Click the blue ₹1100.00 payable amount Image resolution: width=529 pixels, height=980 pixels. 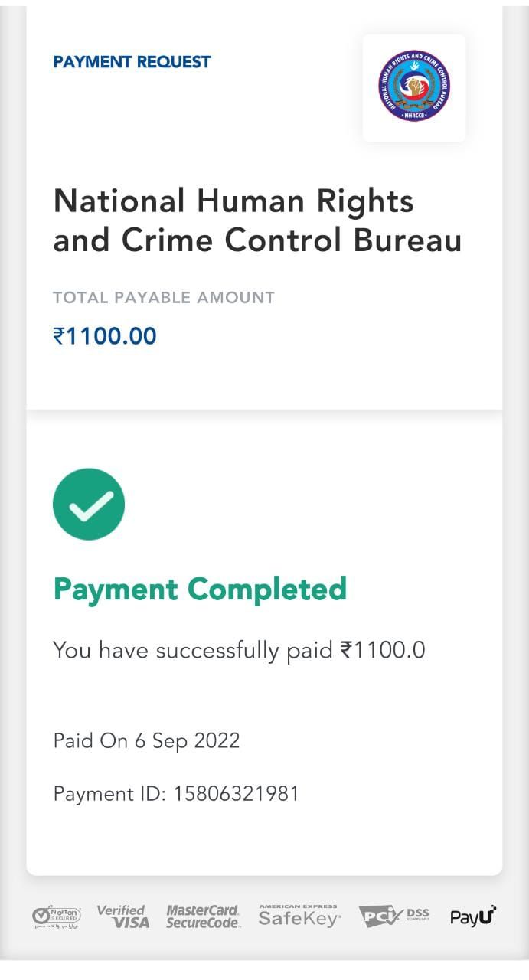[x=105, y=336]
